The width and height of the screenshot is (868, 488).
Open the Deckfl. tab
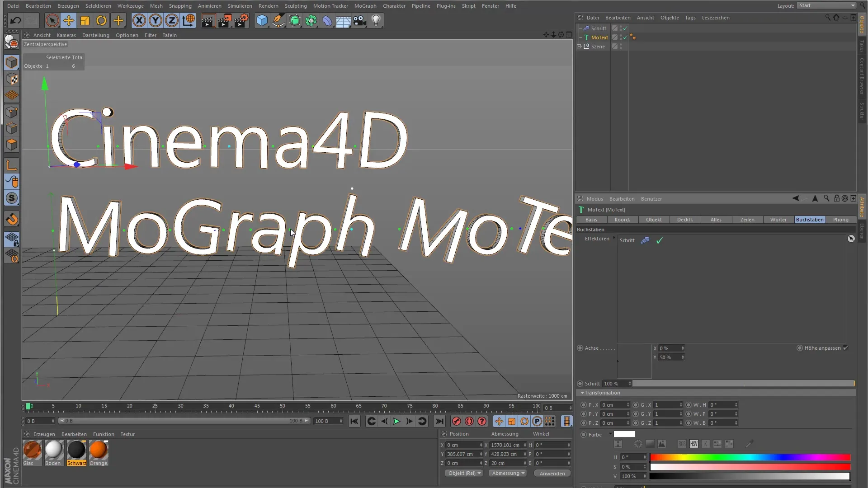click(x=685, y=220)
